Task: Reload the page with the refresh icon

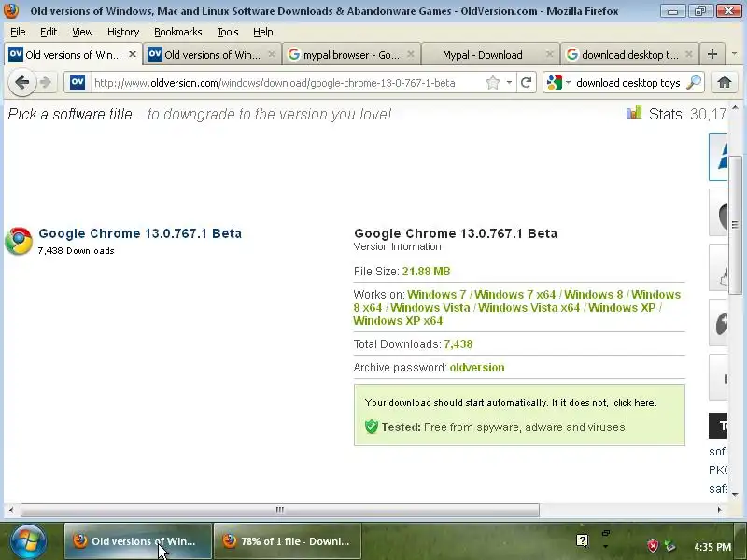Action: point(526,82)
